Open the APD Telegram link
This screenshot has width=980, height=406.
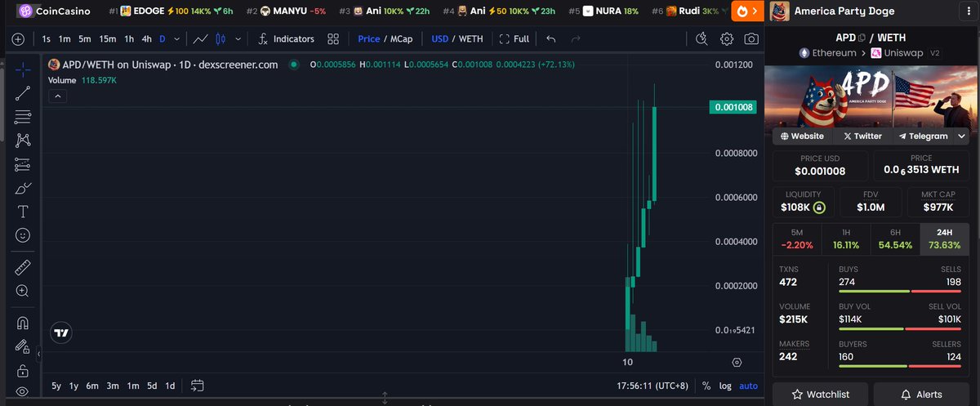(x=923, y=136)
